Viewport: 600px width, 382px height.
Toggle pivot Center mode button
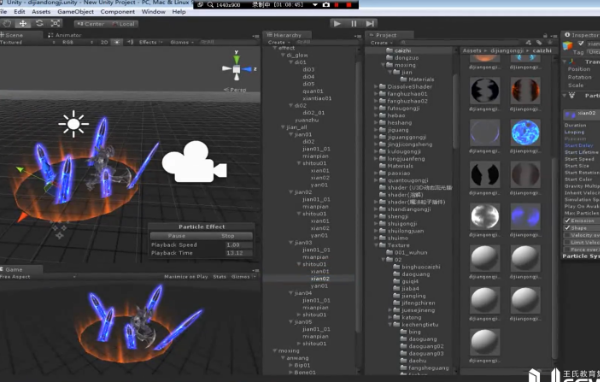coord(91,24)
